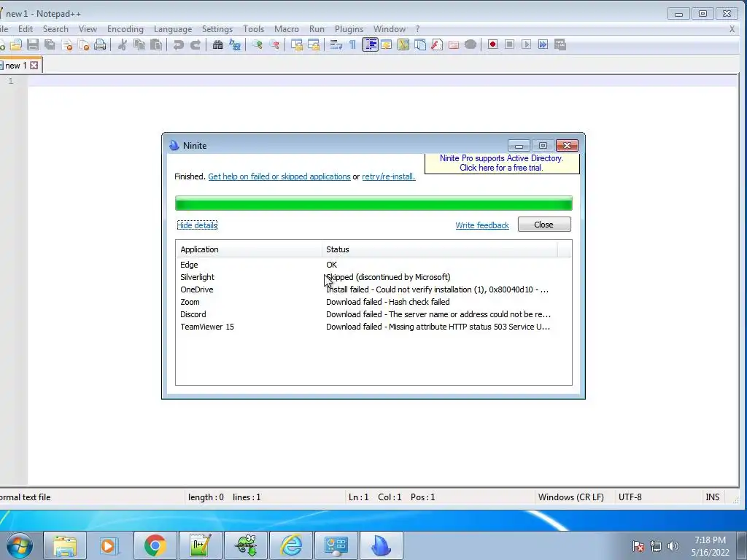Click the Replace icon in Notepad++ toolbar
The image size is (747, 560).
[235, 44]
